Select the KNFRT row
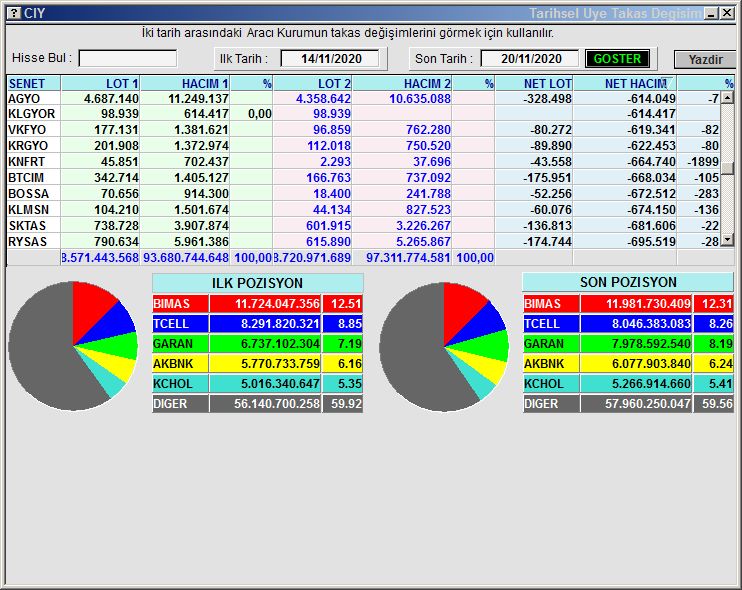The image size is (742, 590). 363,162
